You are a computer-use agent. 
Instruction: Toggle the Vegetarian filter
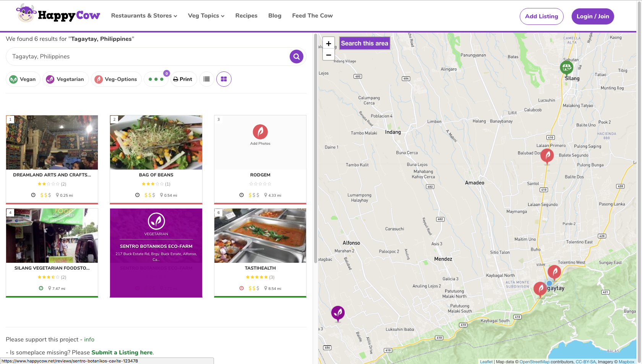tap(65, 79)
